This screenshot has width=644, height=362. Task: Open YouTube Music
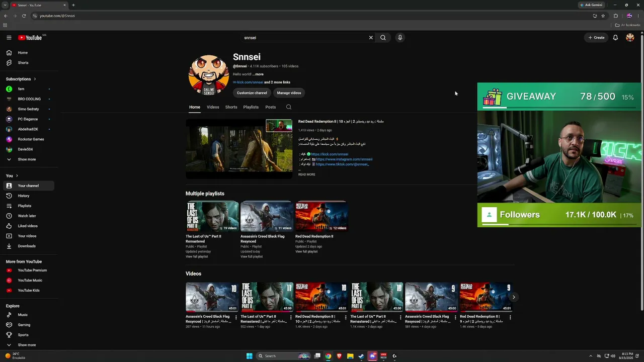click(x=28, y=280)
